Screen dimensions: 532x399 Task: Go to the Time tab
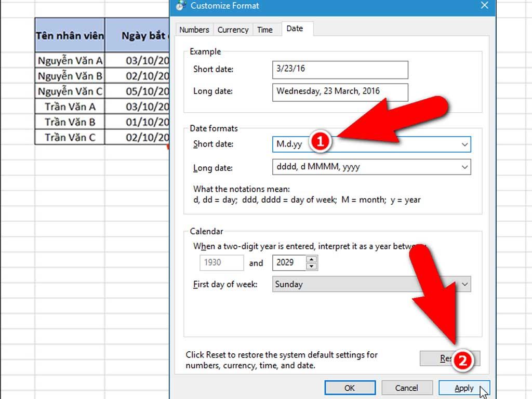click(x=265, y=30)
